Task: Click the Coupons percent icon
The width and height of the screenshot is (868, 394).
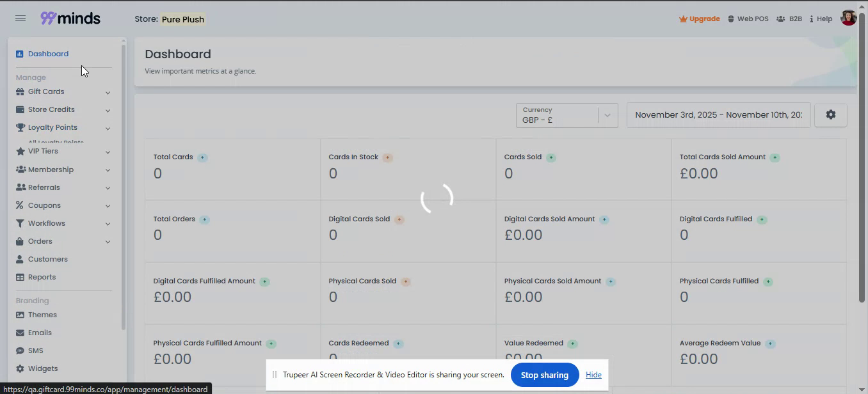Action: tap(20, 205)
